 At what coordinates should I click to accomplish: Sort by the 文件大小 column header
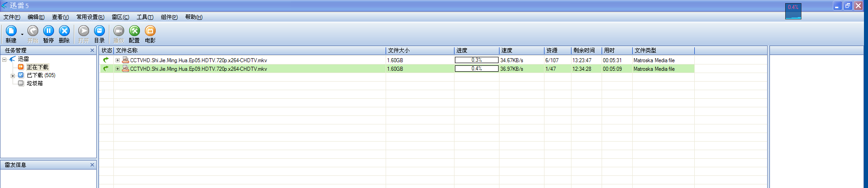pyautogui.click(x=420, y=50)
